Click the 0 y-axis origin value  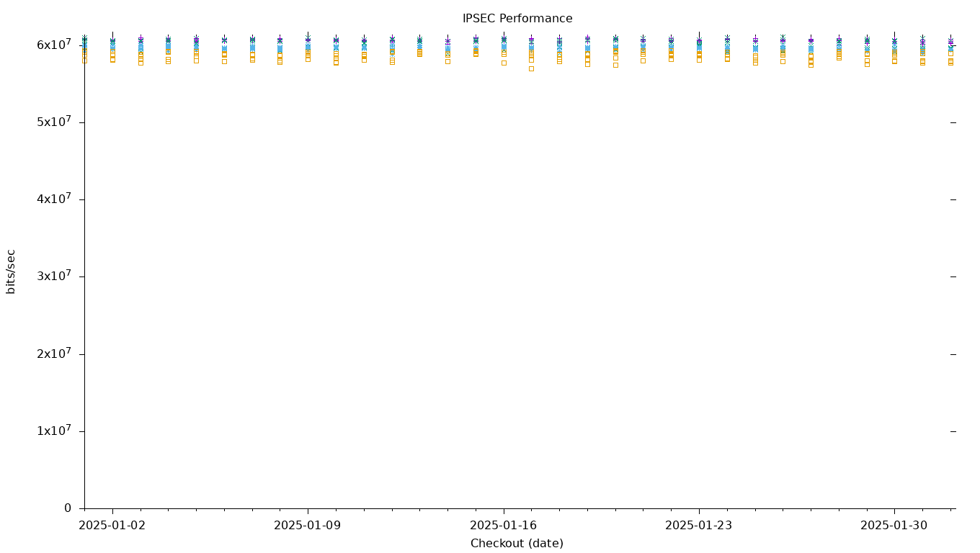pos(68,508)
